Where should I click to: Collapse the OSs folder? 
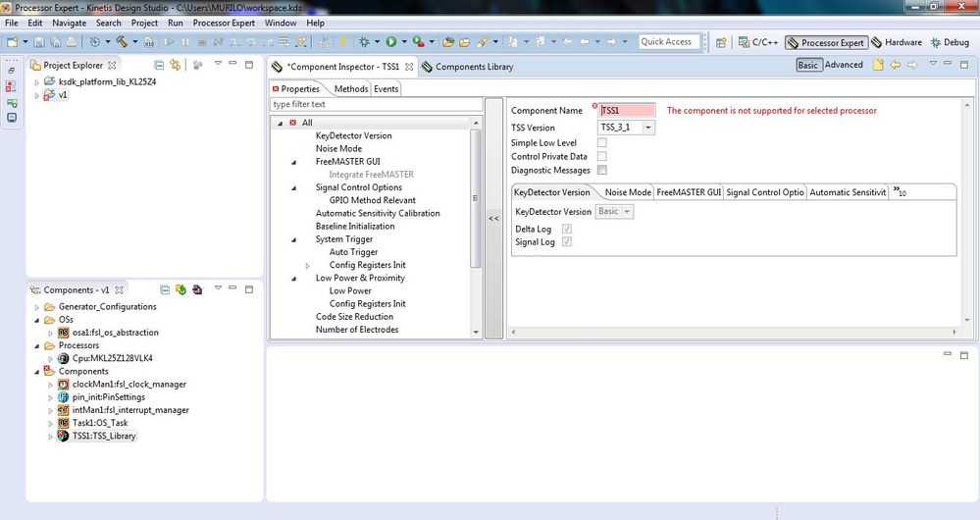click(37, 320)
